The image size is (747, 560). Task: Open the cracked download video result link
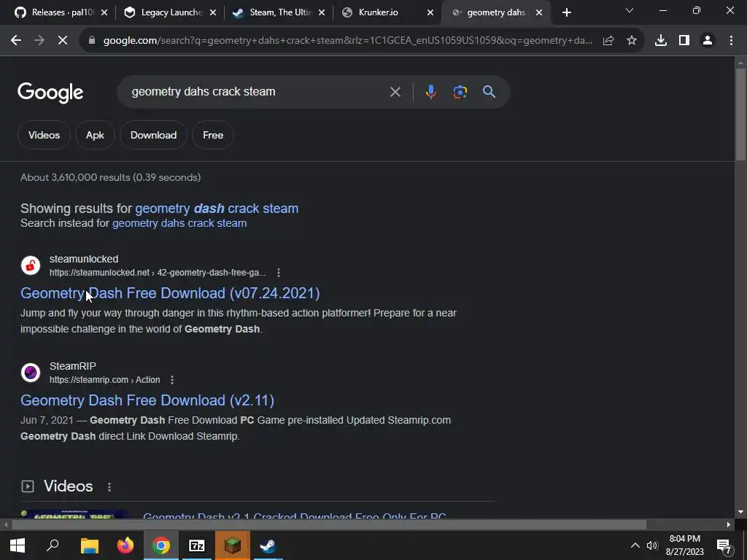(295, 516)
